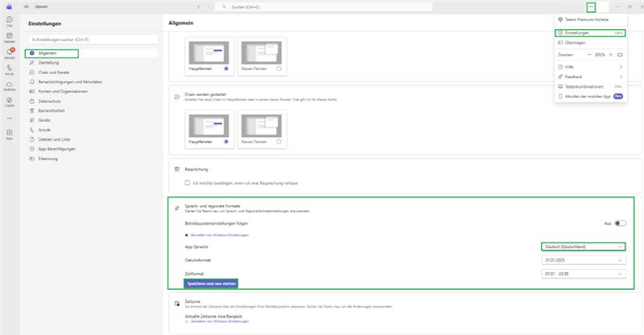The image size is (644, 335).
Task: Click the bell icon for Benachrichtigungen und Aktivitäten
Action: coord(32,82)
